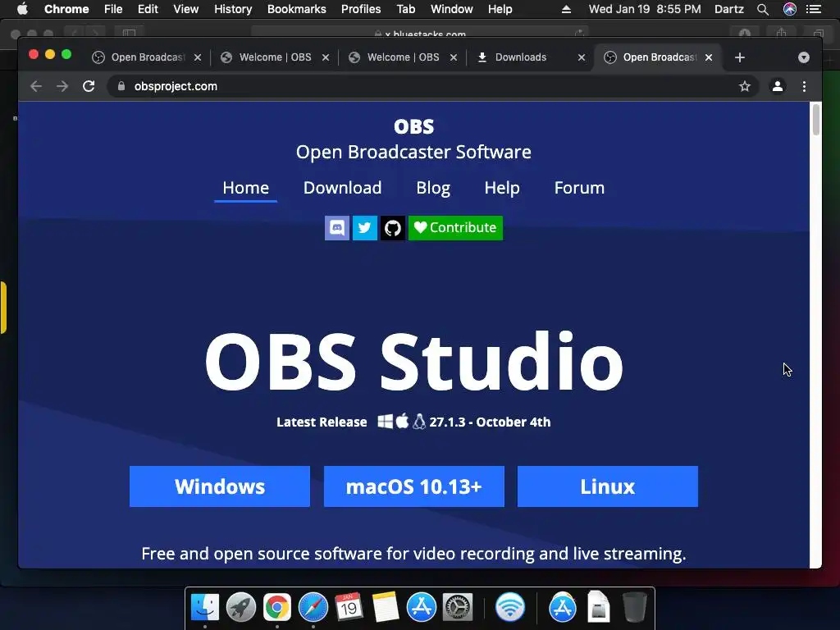
Task: Open the Discord icon link
Action: (x=337, y=228)
